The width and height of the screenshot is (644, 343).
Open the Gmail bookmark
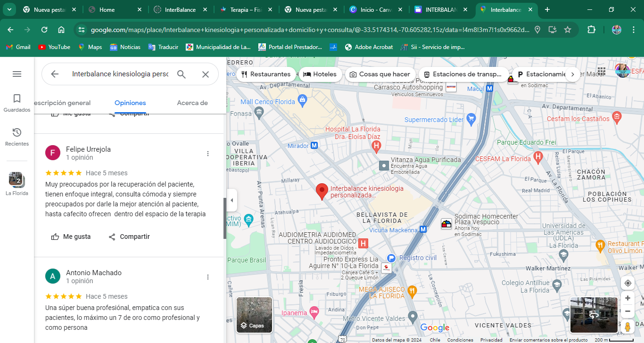pyautogui.click(x=18, y=47)
